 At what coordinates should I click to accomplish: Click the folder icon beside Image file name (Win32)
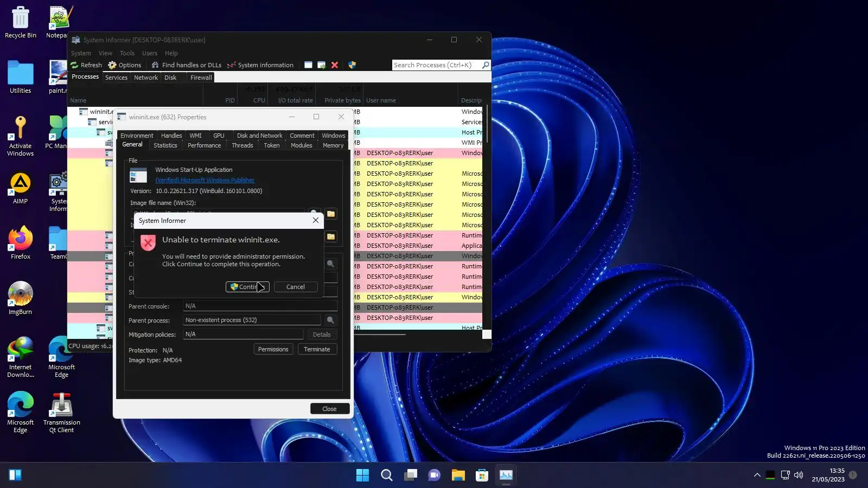331,214
